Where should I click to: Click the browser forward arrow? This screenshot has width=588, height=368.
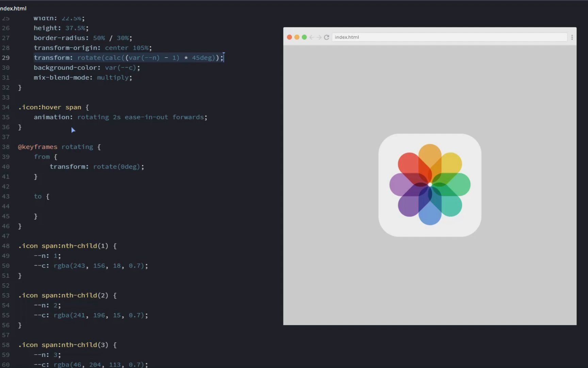pyautogui.click(x=319, y=37)
